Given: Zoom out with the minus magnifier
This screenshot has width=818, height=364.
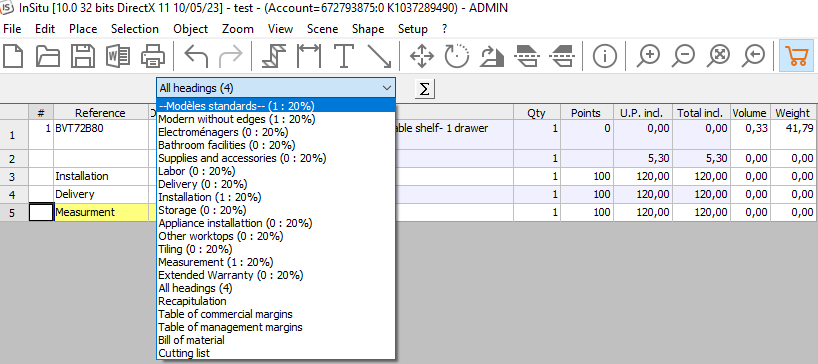Looking at the screenshot, I should (683, 55).
